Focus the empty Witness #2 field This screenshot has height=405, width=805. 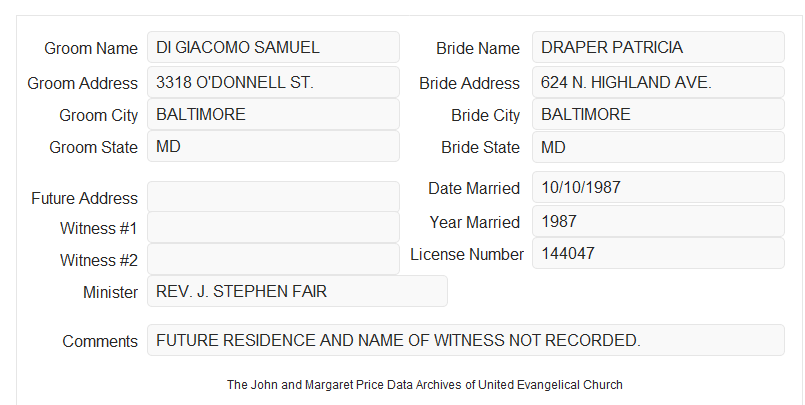pos(273,259)
